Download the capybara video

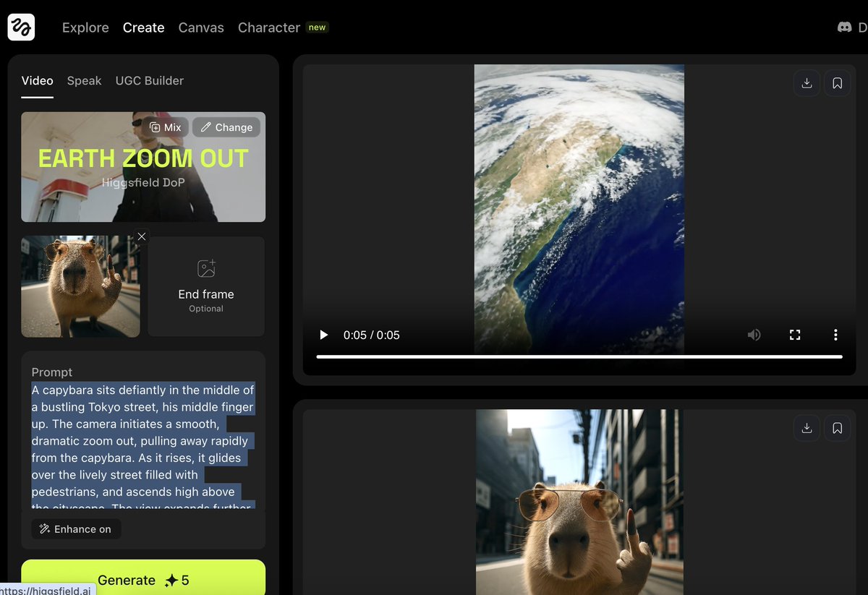click(807, 428)
